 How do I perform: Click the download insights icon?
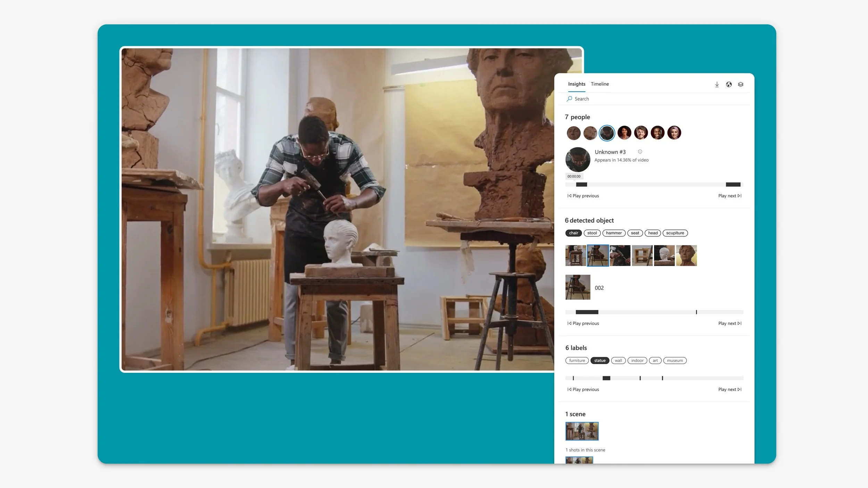click(x=717, y=84)
